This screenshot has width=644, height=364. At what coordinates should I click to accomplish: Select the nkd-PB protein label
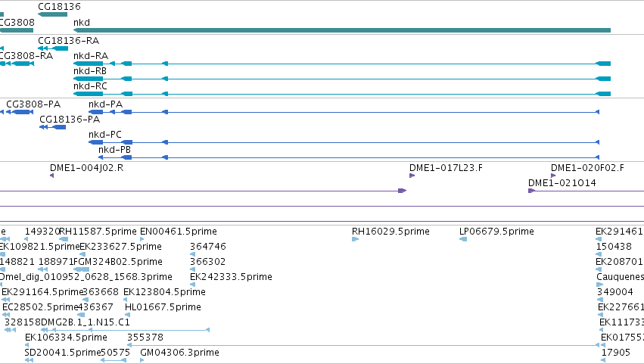114,150
